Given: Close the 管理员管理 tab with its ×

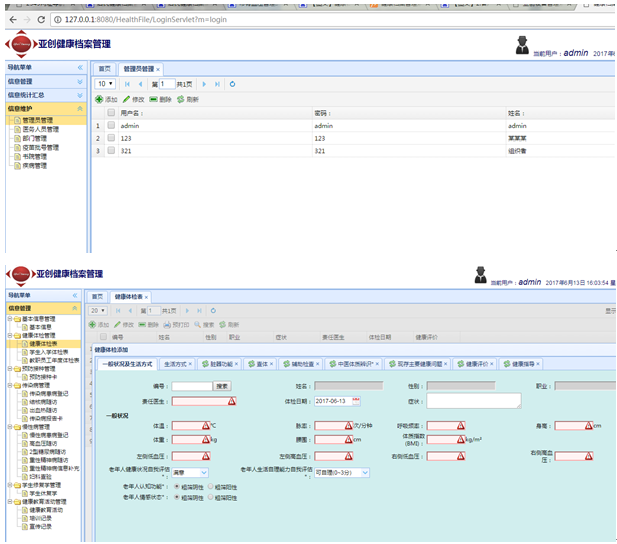Looking at the screenshot, I should click(x=158, y=69).
